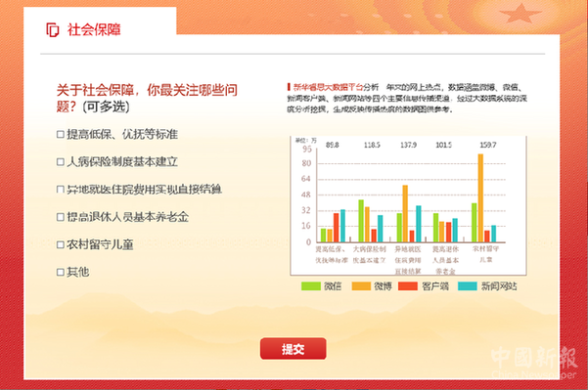
Task: Click the red 提交 submit button
Action: (x=294, y=349)
